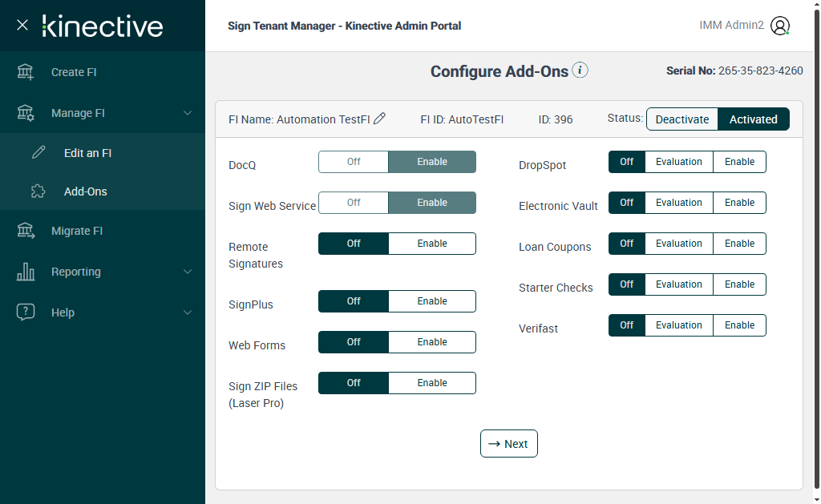Set Loan Coupons to Off
Screen dimensions: 821x504
(x=627, y=244)
